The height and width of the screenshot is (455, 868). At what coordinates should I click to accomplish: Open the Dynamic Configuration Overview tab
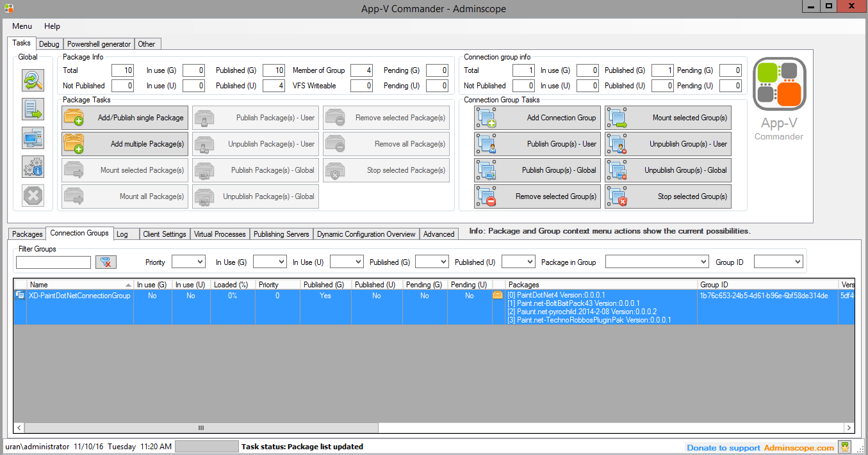click(x=366, y=234)
